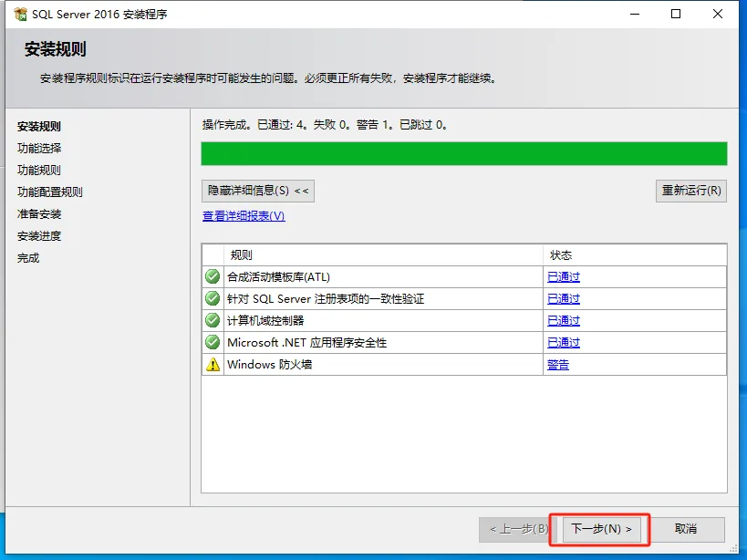Click yellow warning icon for Windows 防火墙
Viewport: 747px width, 560px height.
click(213, 364)
